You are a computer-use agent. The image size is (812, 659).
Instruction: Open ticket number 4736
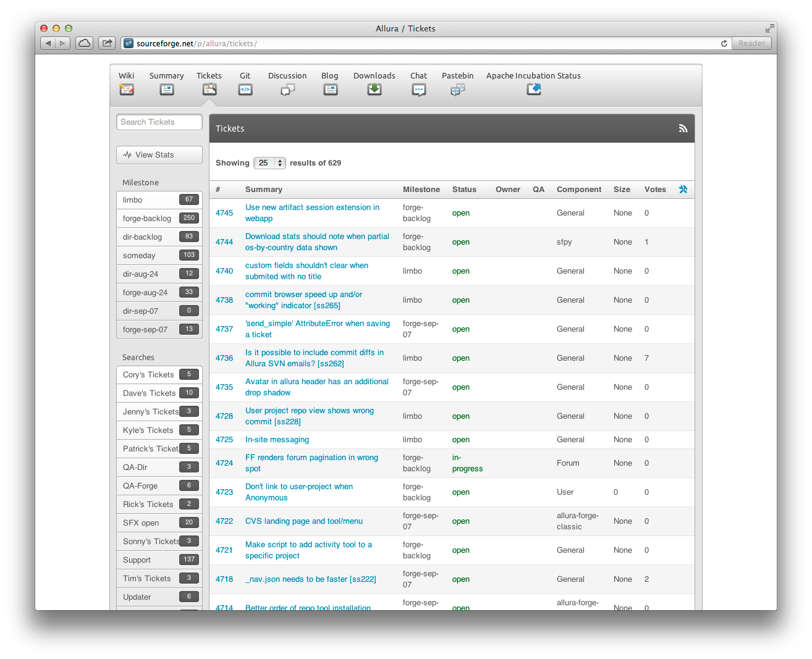pyautogui.click(x=224, y=358)
